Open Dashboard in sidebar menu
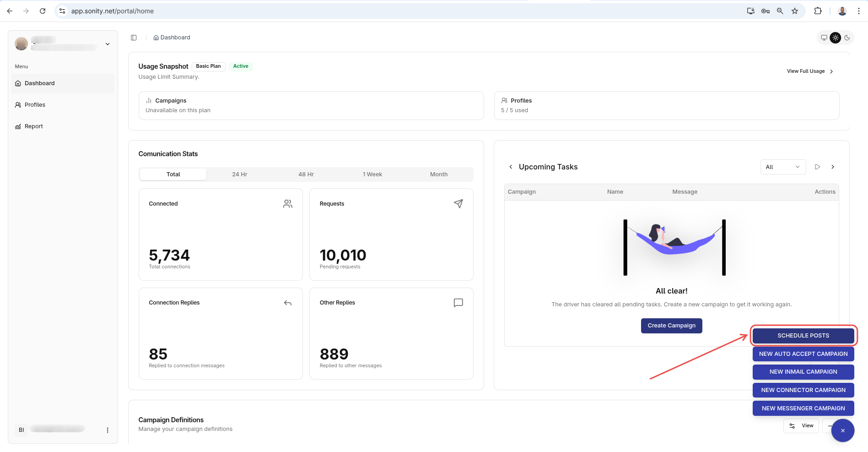Viewport: 868px width, 452px height. [63, 83]
